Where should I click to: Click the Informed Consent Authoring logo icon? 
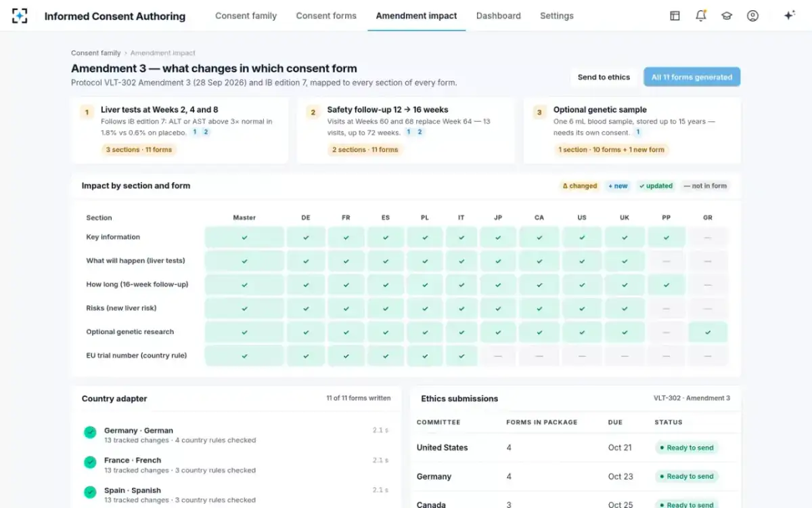click(20, 16)
